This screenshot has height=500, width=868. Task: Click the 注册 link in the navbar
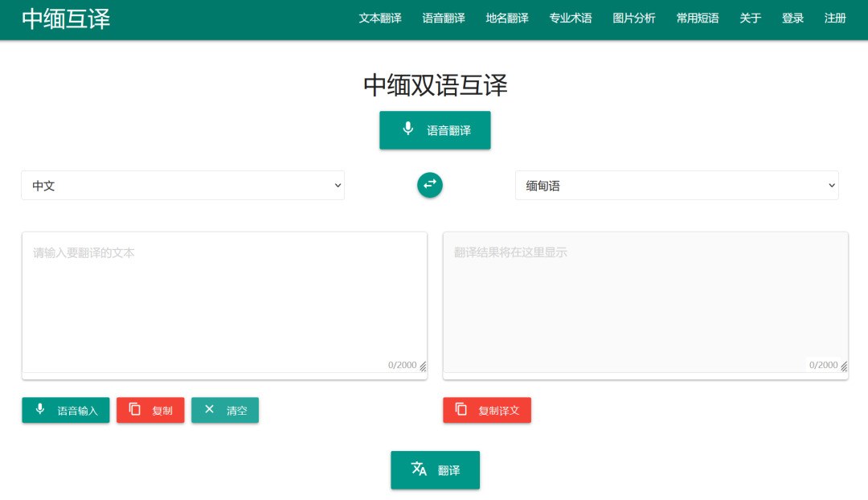[835, 18]
